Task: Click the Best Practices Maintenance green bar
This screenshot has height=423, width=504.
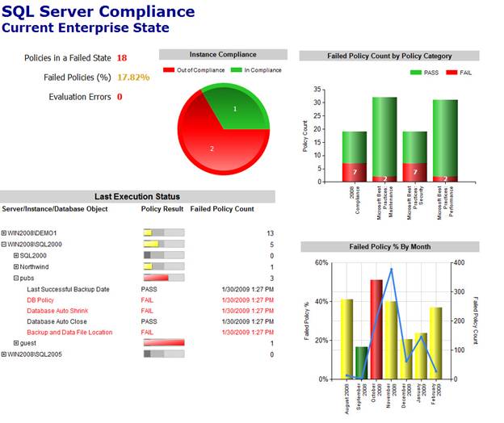Action: [x=384, y=136]
